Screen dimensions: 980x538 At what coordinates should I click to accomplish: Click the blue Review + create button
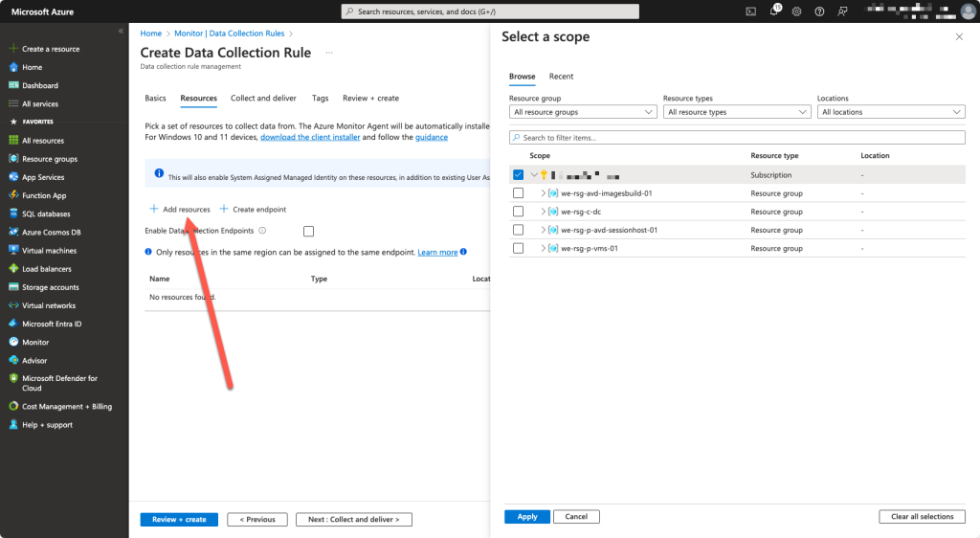[x=179, y=519]
